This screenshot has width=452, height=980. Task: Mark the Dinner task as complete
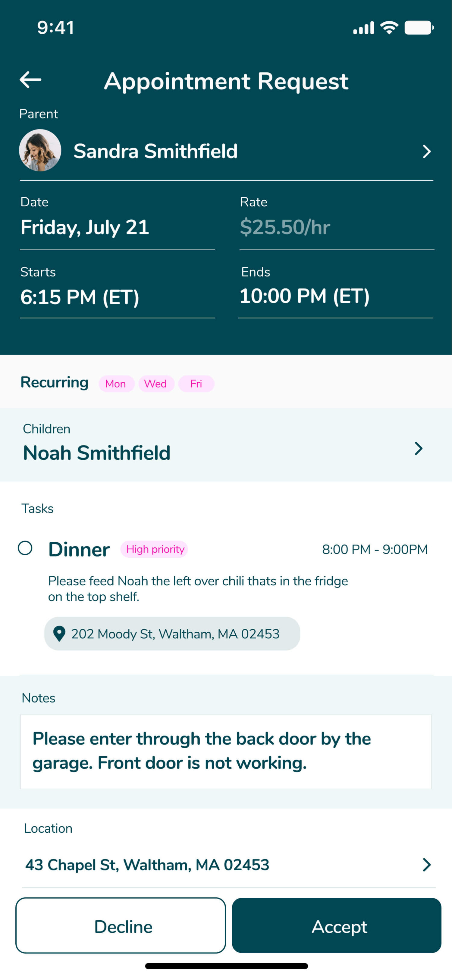tap(25, 548)
